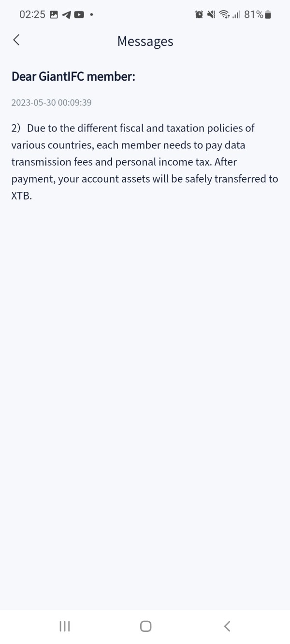Tap the Telegram notification icon
The height and width of the screenshot is (644, 290).
[x=66, y=15]
